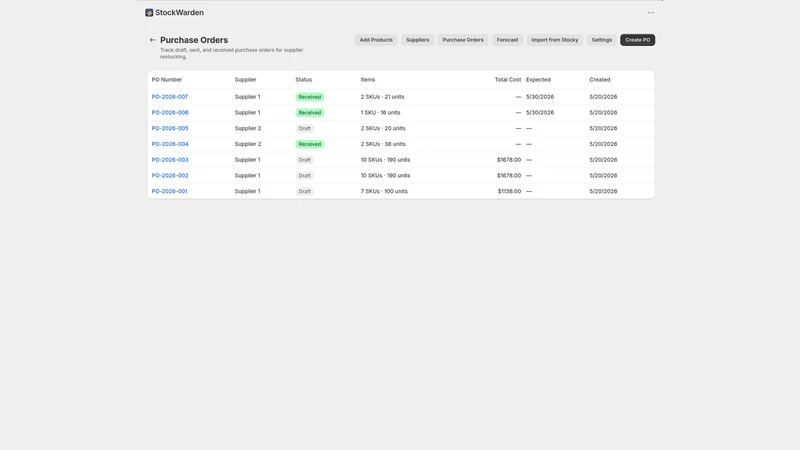Click the Create PO button
Image resolution: width=800 pixels, height=450 pixels.
(637, 40)
